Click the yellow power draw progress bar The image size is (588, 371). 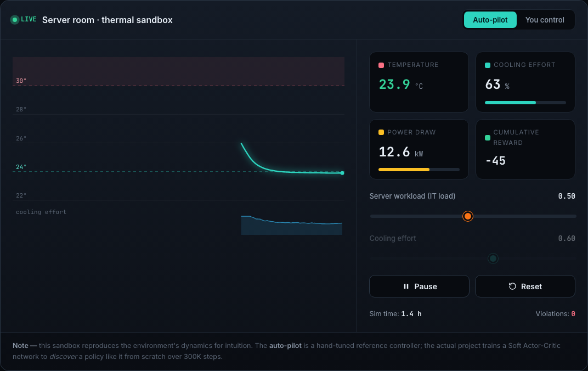click(x=419, y=170)
